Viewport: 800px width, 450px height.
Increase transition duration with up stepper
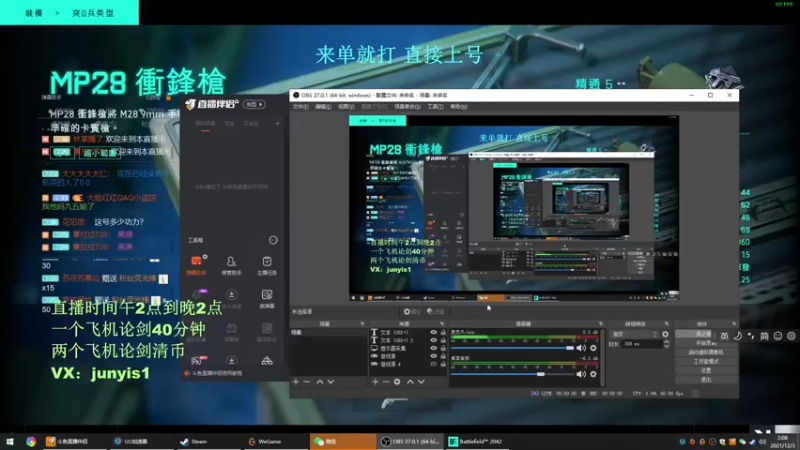point(666,342)
